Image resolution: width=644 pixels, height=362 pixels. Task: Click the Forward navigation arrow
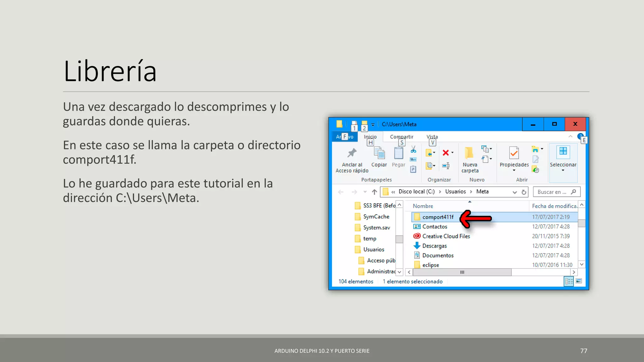pos(354,192)
